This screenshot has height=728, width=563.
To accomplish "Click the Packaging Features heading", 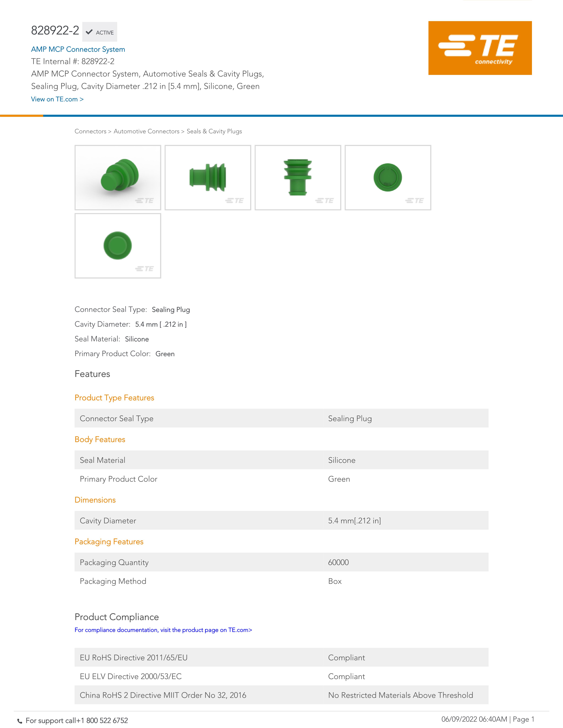I will click(109, 542).
